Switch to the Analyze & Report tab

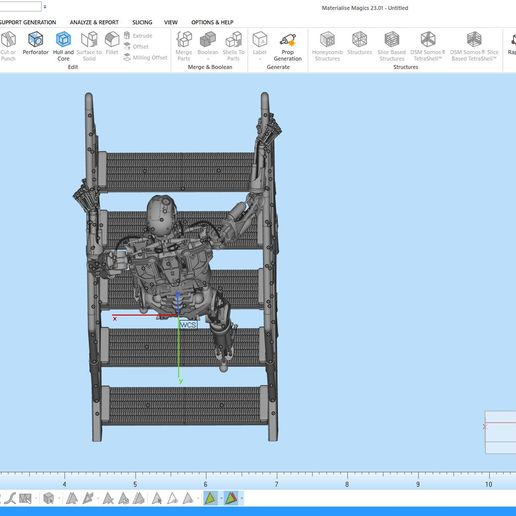click(94, 22)
